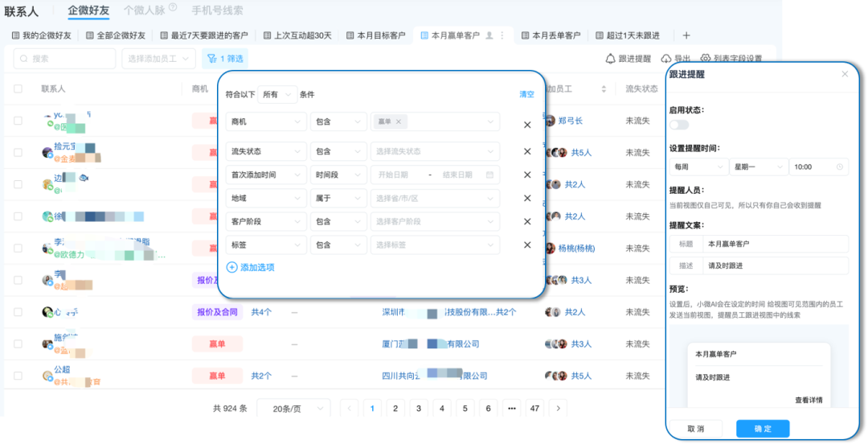Open the 每周 frequency dropdown

698,166
